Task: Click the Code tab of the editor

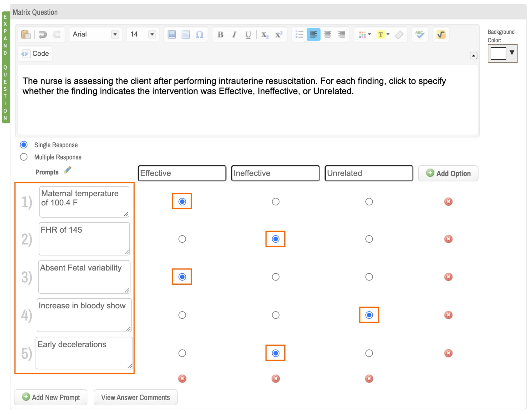Action: pos(35,54)
